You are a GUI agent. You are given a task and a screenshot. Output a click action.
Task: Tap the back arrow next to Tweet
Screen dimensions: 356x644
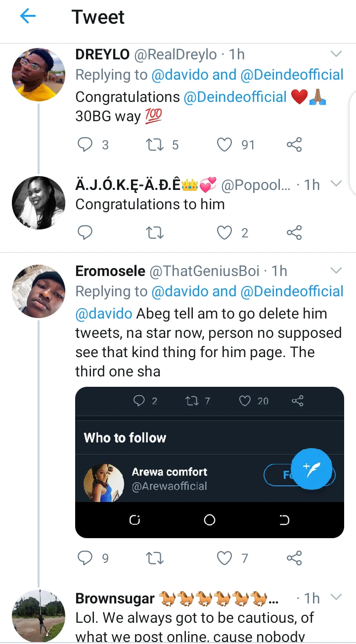[x=28, y=17]
